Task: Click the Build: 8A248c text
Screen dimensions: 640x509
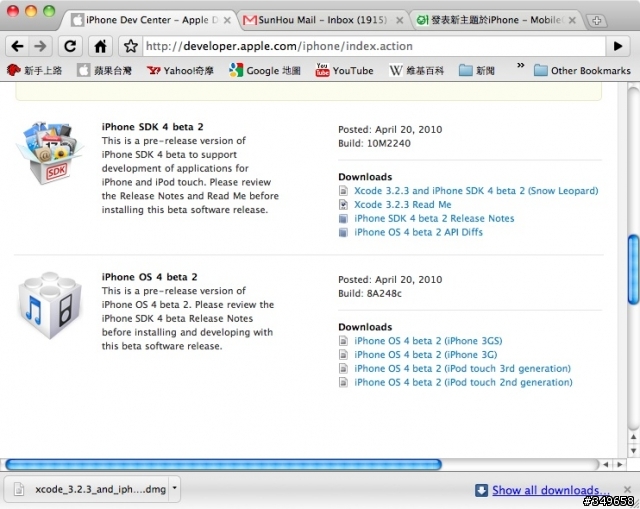Action: [370, 293]
